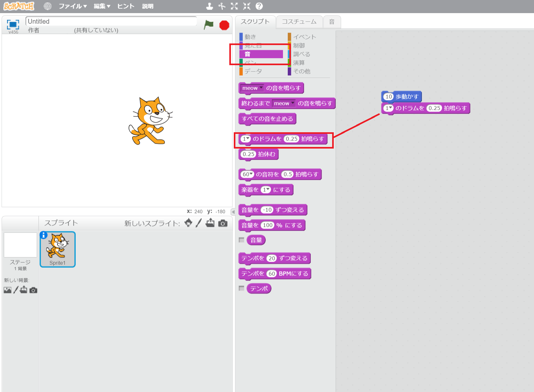The height and width of the screenshot is (392, 534).
Task: Select the 音 block category
Action: pos(261,54)
